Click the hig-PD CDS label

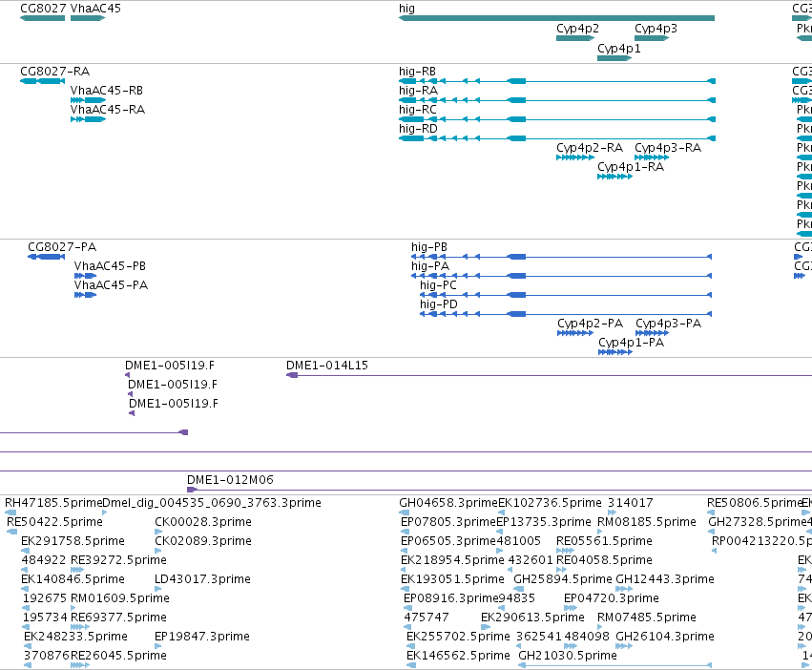(x=439, y=304)
